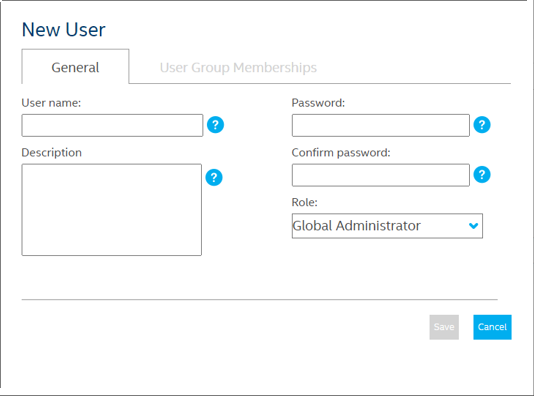Open the Global Administrator role combo box
Viewport: 534px width, 398px height.
(387, 226)
